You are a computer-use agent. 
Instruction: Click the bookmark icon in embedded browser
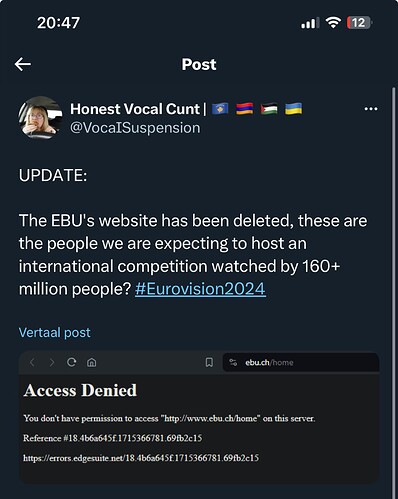pyautogui.click(x=209, y=362)
